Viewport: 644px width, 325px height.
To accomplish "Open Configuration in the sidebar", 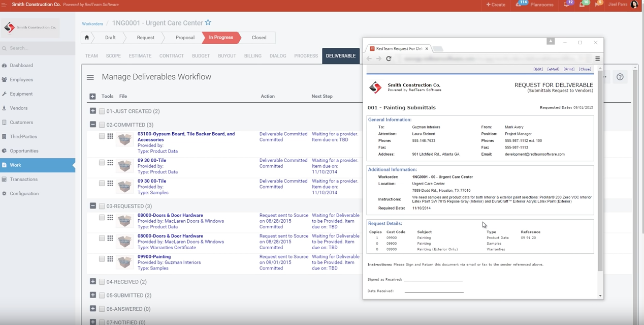I will click(24, 194).
